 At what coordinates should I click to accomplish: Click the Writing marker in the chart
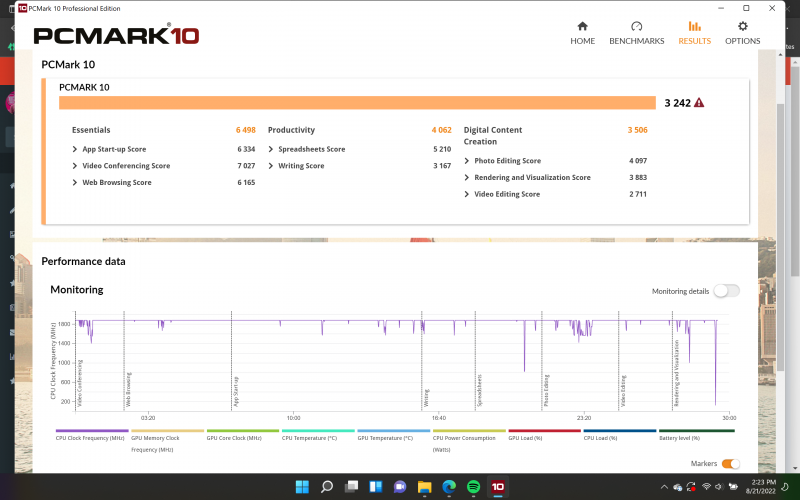click(x=427, y=397)
